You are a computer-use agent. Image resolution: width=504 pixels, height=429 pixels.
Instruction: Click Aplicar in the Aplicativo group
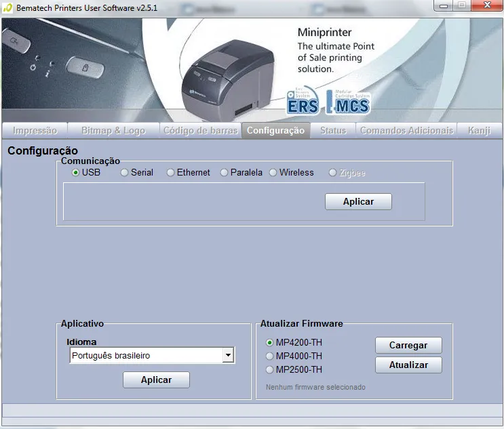click(156, 380)
